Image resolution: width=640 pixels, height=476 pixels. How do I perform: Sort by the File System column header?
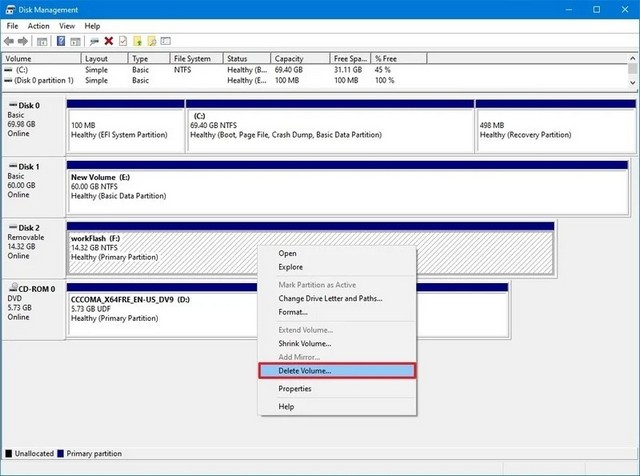(x=197, y=58)
